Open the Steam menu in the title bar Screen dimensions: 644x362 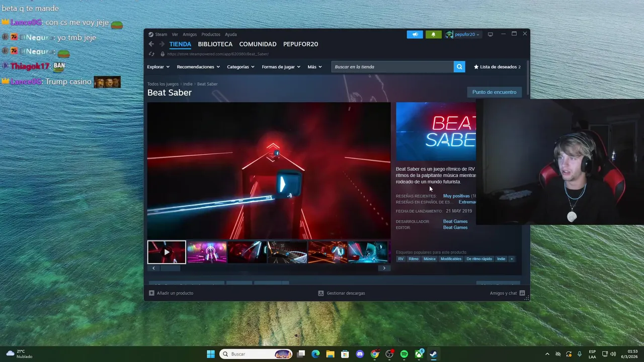[158, 34]
